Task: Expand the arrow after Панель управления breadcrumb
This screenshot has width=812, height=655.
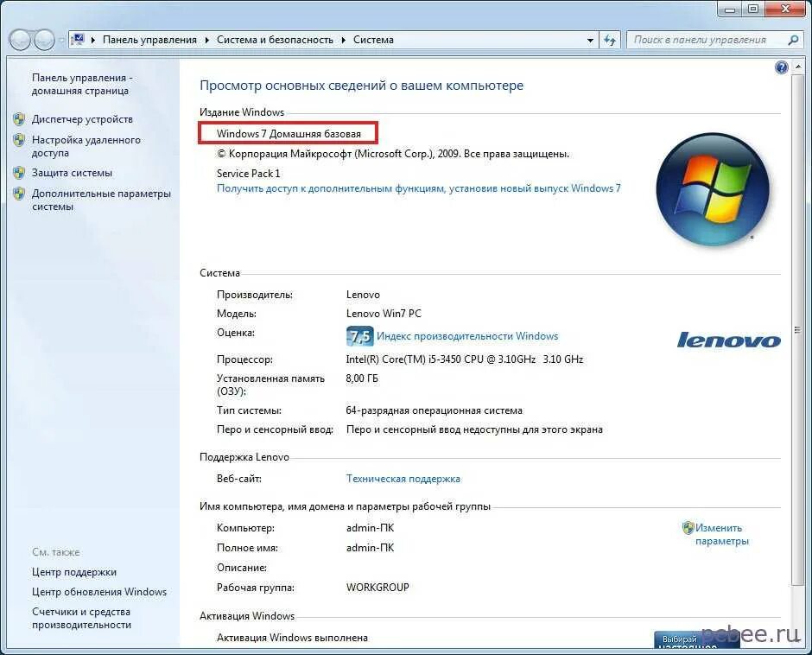Action: coord(207,40)
